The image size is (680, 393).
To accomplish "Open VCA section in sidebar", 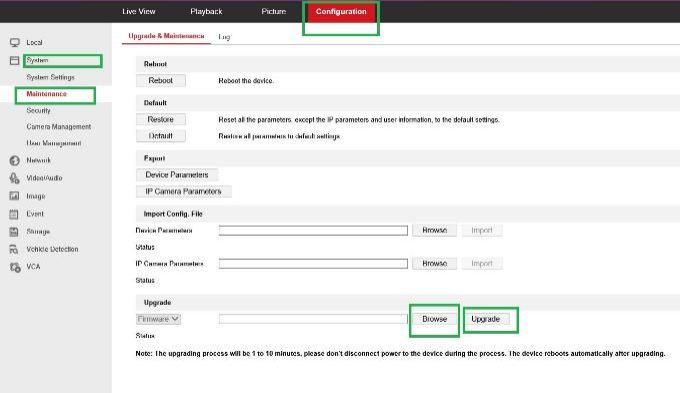I will point(33,267).
